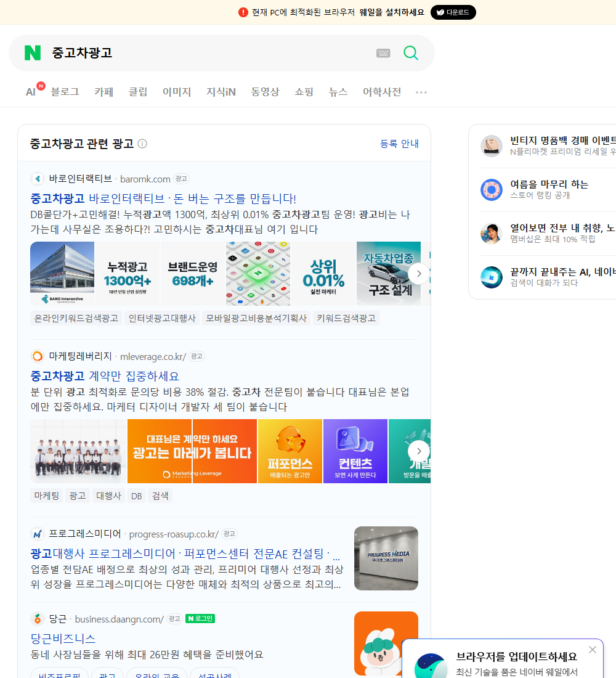The width and height of the screenshot is (616, 678).
Task: Switch to the 동영상 tab
Action: pos(265,92)
